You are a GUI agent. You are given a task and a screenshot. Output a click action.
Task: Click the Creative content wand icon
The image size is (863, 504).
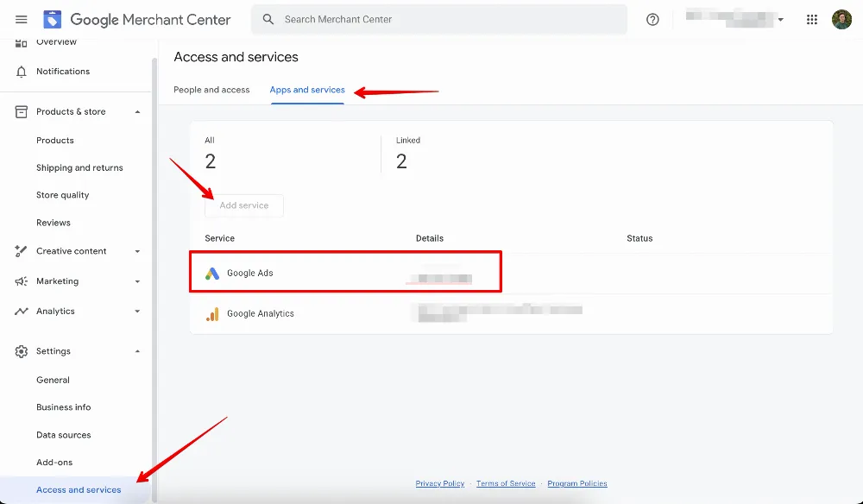[x=21, y=251]
